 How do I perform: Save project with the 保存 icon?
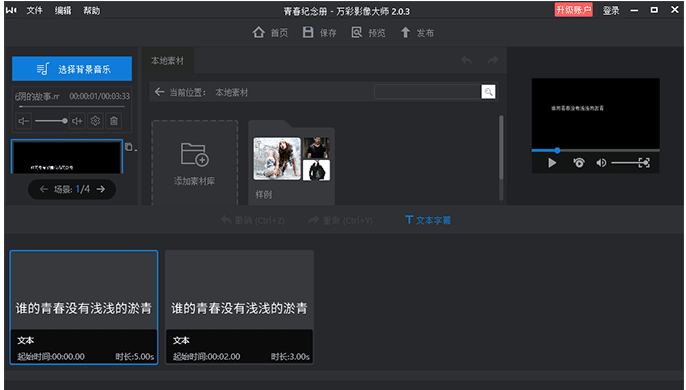tap(308, 32)
